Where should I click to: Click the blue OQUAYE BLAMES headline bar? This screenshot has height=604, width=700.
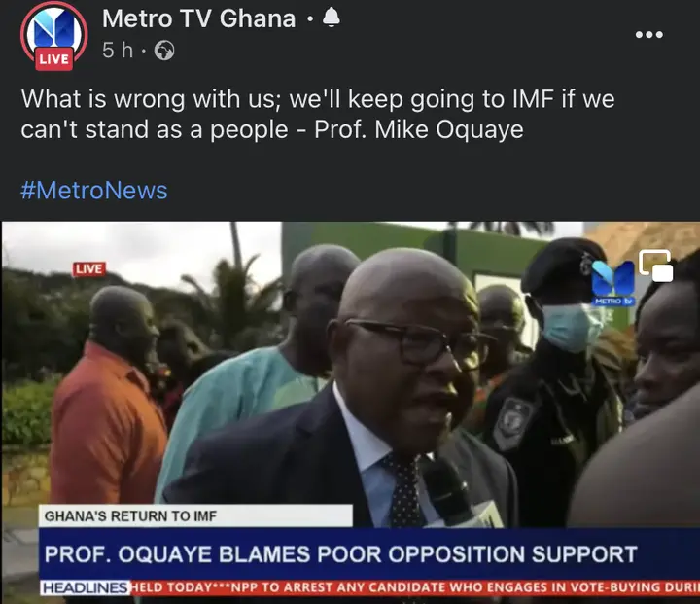pos(369,554)
